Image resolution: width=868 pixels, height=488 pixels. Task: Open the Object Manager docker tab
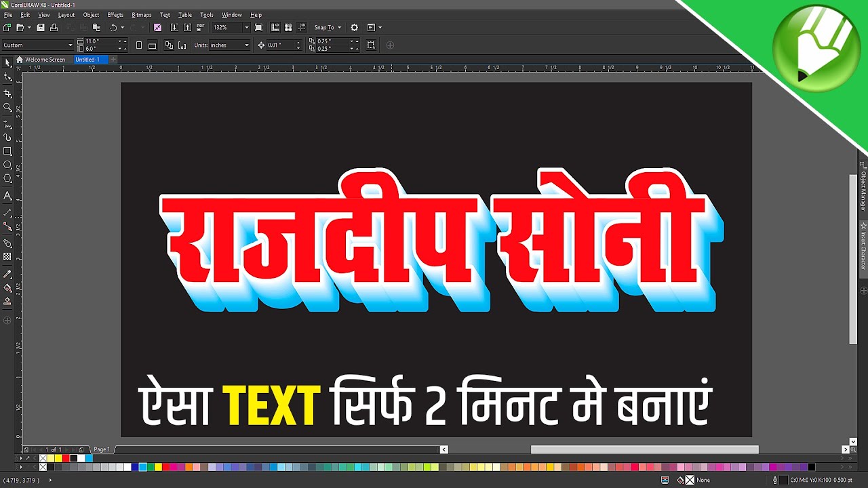tap(863, 187)
